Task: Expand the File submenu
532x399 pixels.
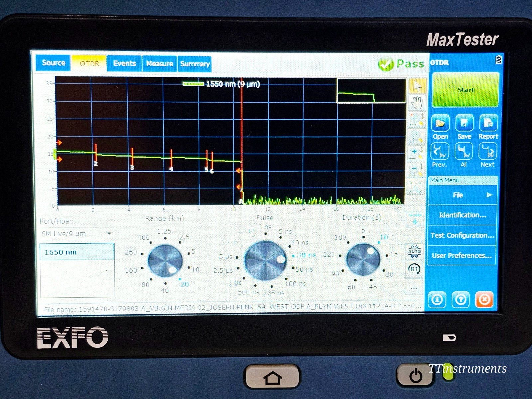Action: (463, 195)
